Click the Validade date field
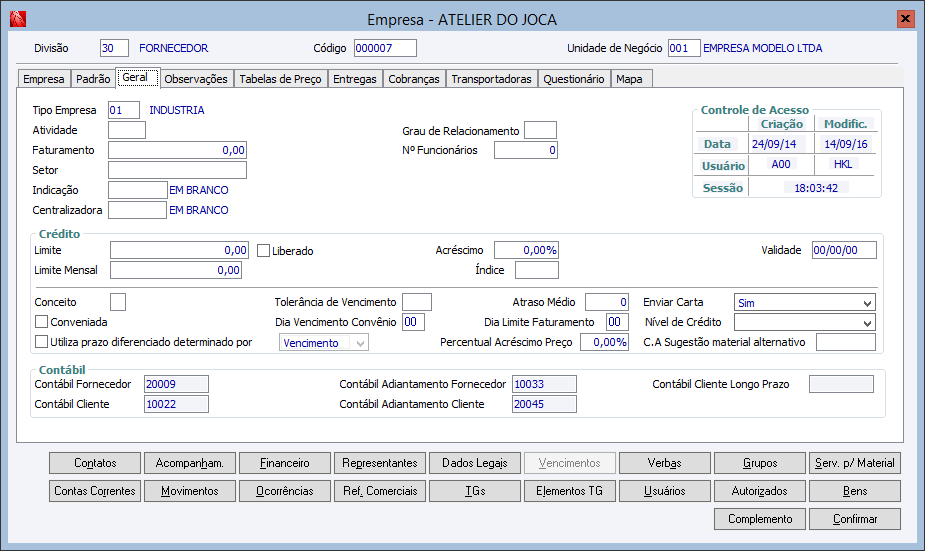This screenshot has width=926, height=552. [844, 250]
